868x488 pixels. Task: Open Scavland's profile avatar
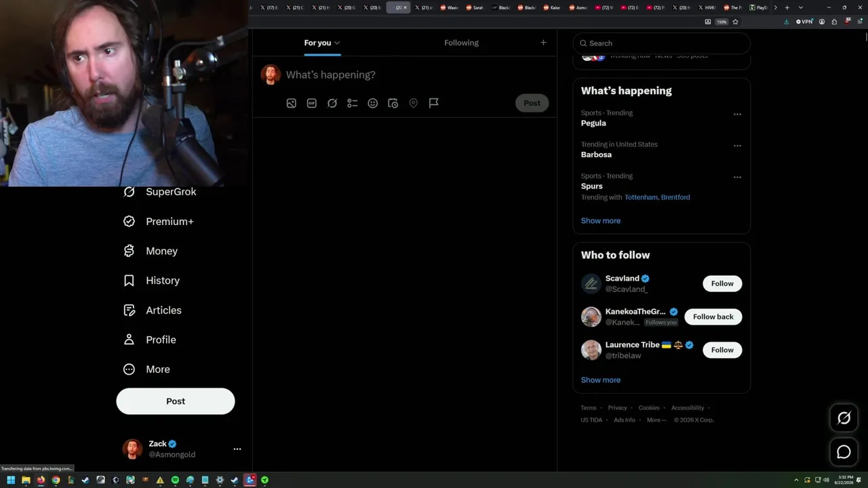pos(591,283)
